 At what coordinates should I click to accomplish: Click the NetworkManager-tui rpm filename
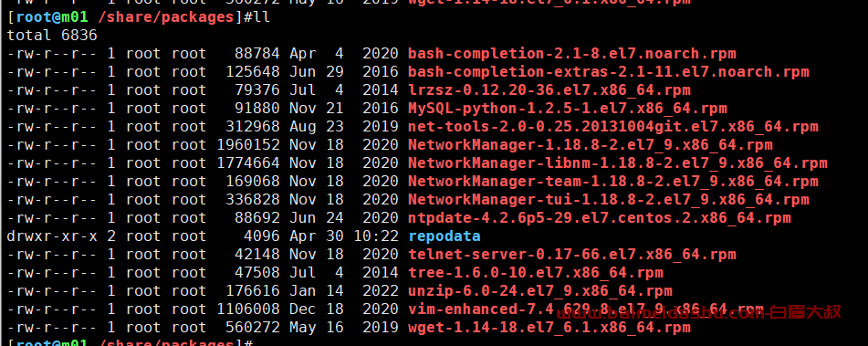pos(609,201)
